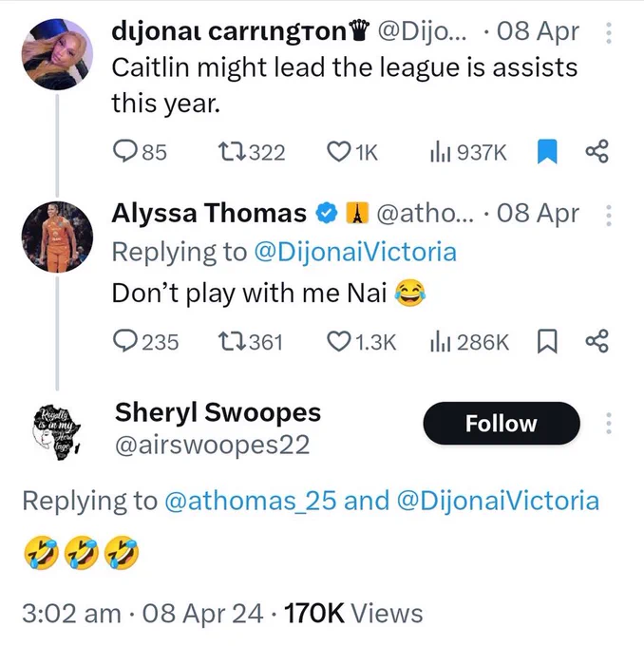This screenshot has height=646, width=644.
Task: Retweet Dijonai Carrington's tweet with 322 retweets
Action: click(x=252, y=152)
